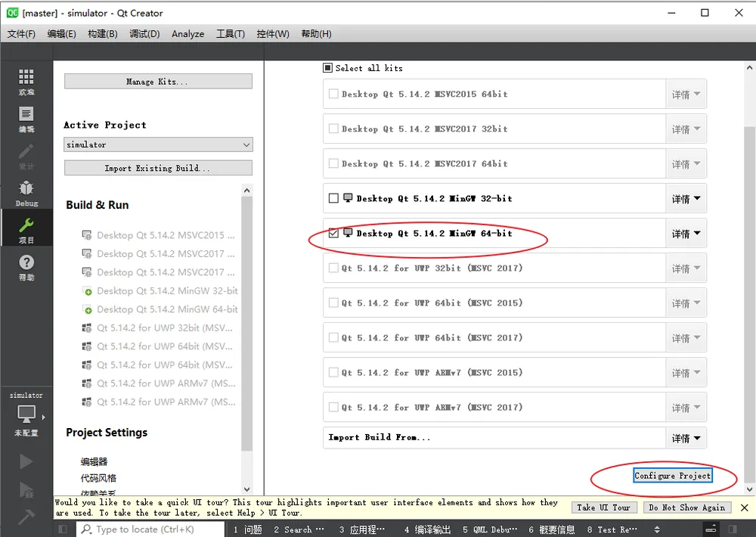Click the Qt Creator app logo in title bar
The width and height of the screenshot is (756, 537).
[13, 13]
